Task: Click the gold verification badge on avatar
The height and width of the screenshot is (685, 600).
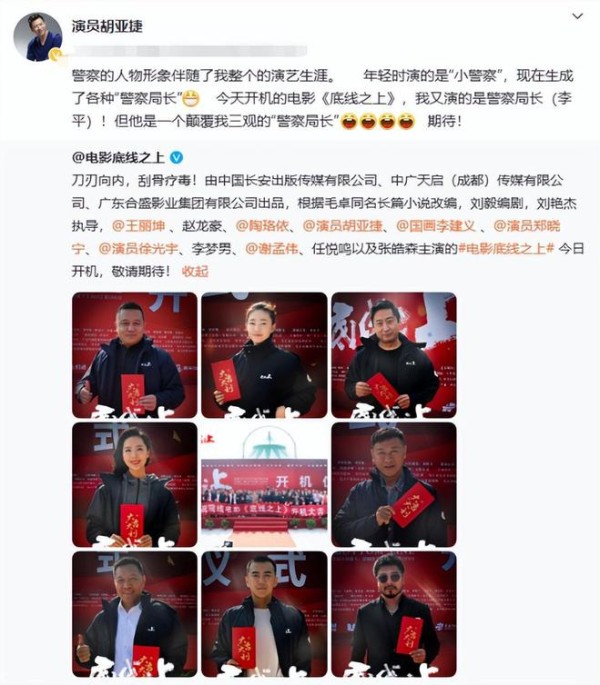Action: (x=56, y=55)
